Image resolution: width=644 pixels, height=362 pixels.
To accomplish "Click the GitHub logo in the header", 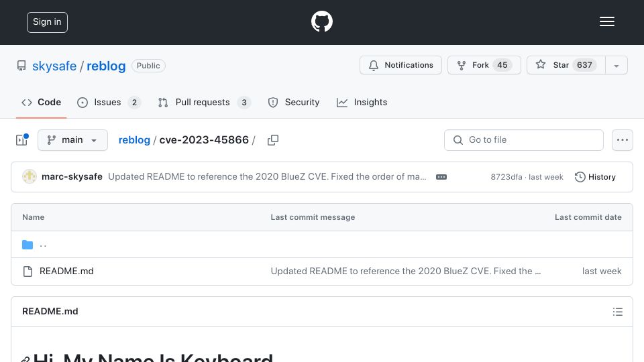I will (321, 21).
